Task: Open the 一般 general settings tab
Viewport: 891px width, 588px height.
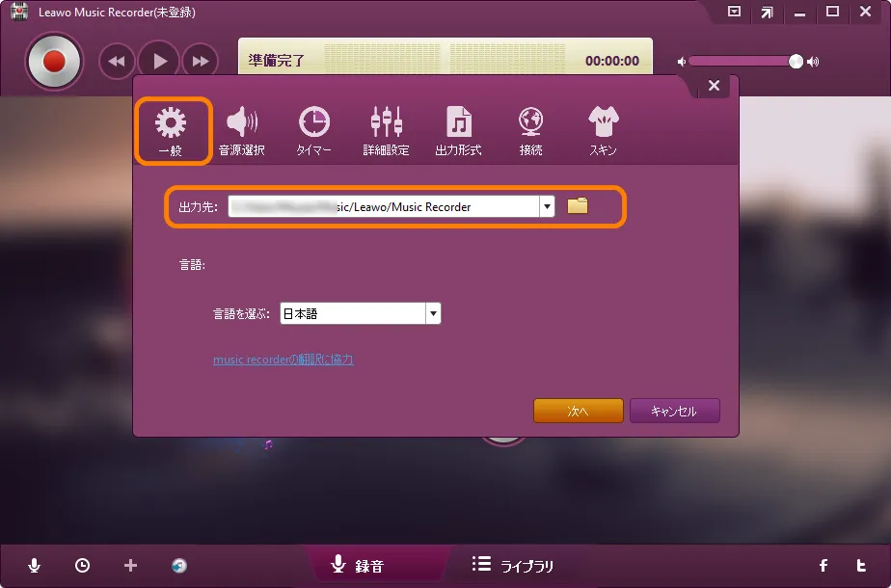Action: [171, 131]
